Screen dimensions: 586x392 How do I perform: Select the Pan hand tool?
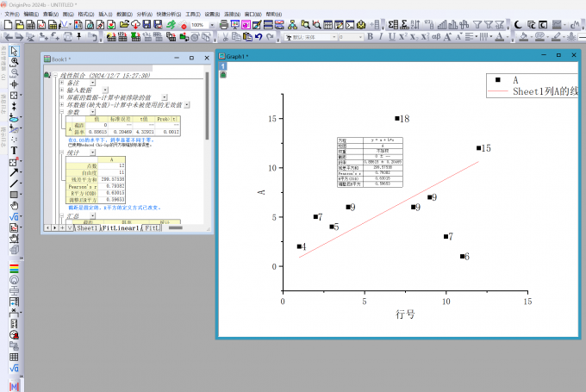coord(14,206)
